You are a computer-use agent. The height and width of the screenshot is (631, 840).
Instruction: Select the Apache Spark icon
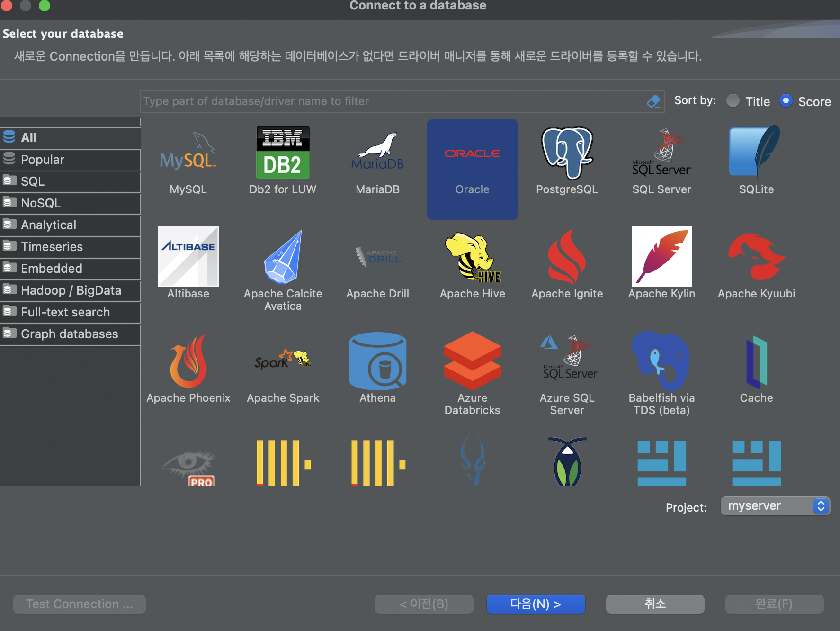[x=283, y=359]
